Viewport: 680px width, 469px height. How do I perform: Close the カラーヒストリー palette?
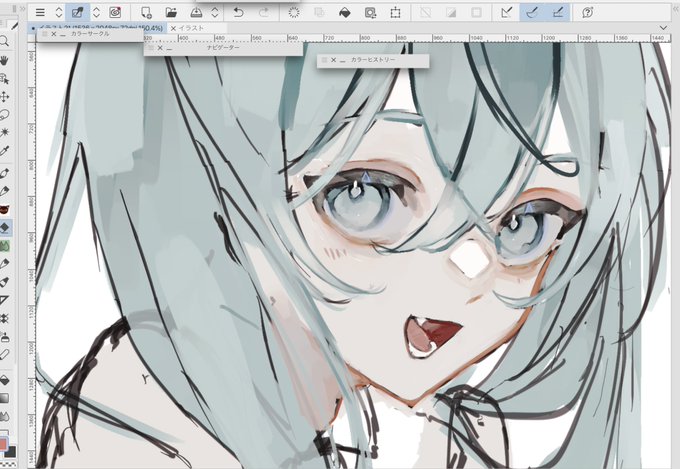(x=333, y=60)
